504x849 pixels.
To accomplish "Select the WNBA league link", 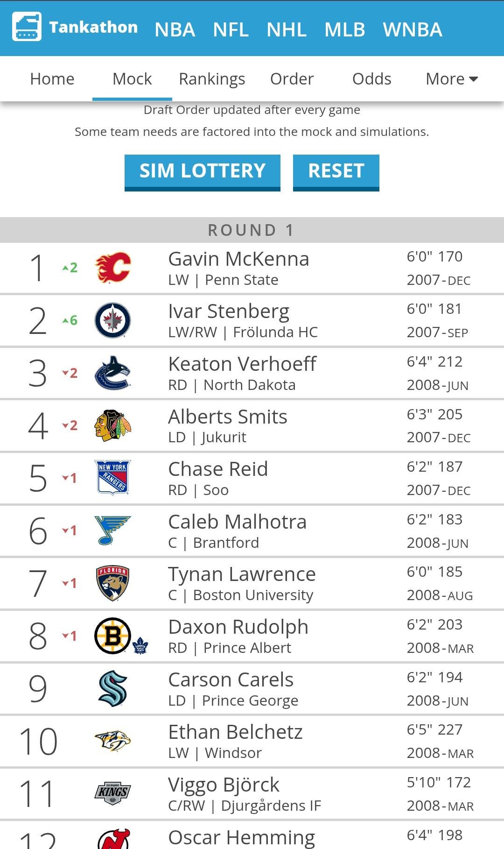I will coord(412,29).
